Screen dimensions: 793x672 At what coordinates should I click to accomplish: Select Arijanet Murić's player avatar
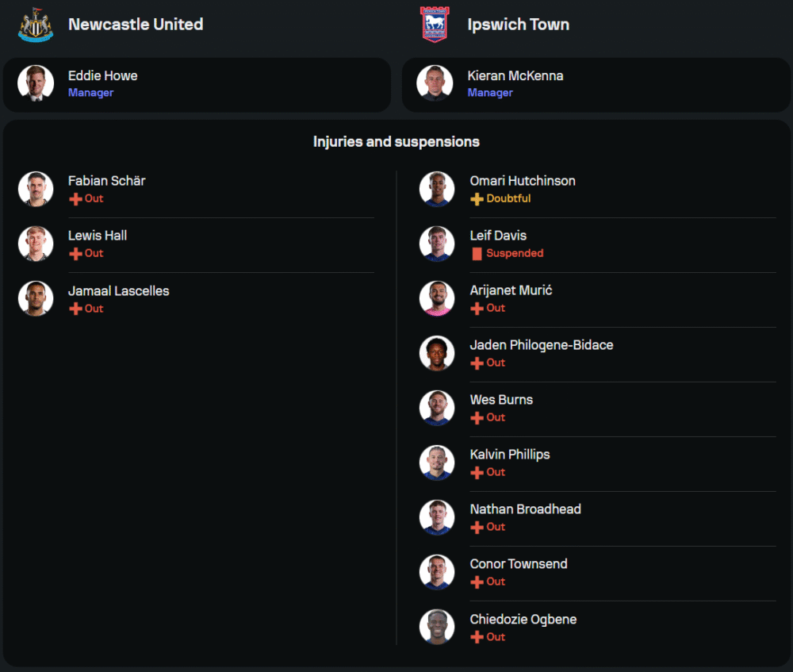point(437,298)
